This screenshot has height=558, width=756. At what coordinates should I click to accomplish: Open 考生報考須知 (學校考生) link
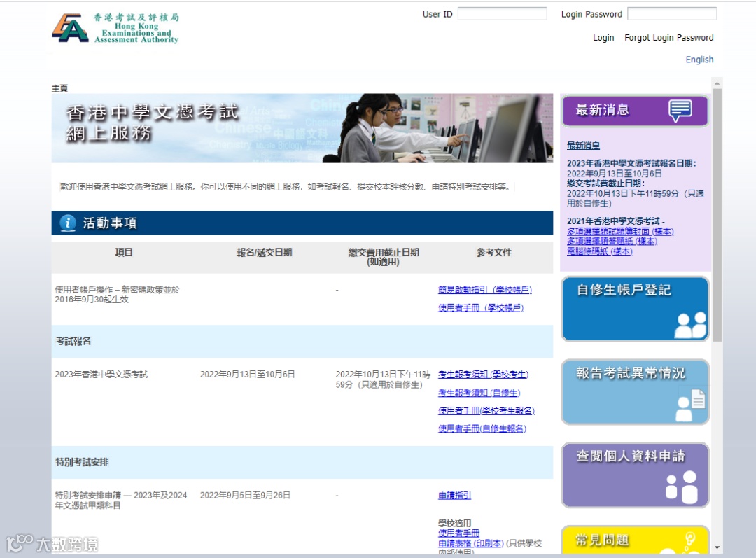[x=483, y=375]
